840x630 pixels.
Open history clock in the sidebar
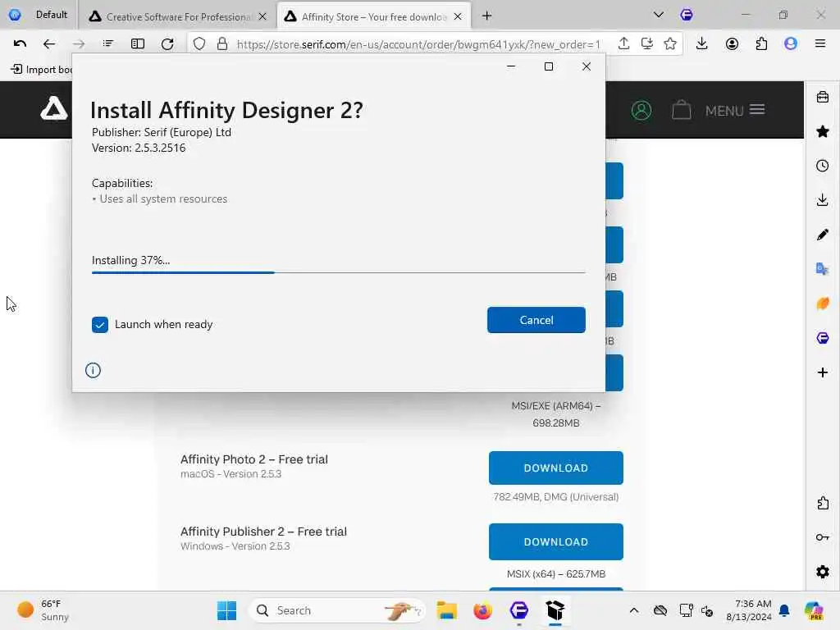822,166
